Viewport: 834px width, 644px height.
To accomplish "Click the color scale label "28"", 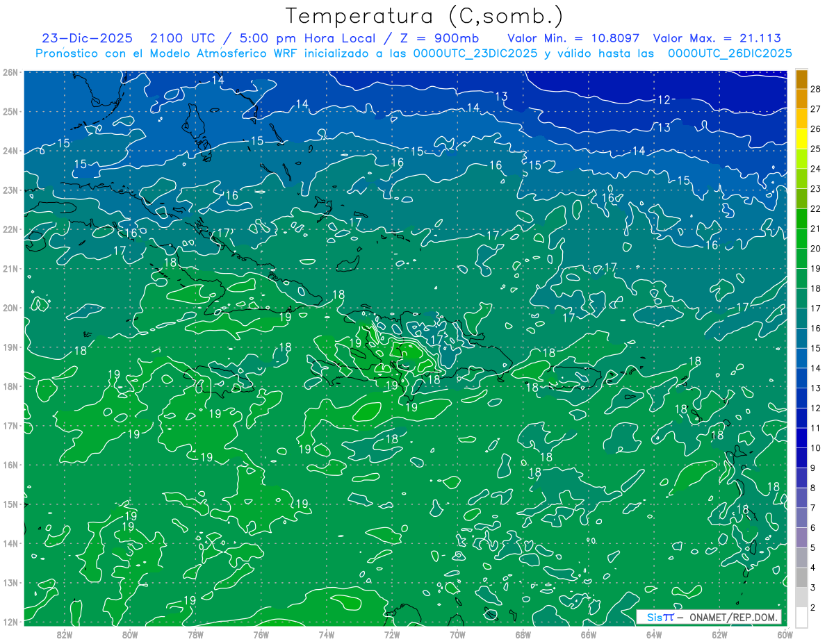I will 815,89.
